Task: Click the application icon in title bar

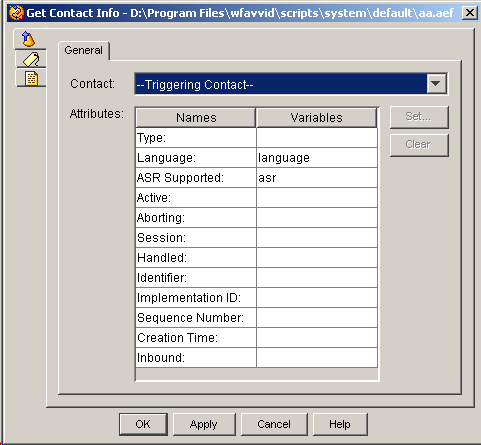Action: click(x=16, y=13)
